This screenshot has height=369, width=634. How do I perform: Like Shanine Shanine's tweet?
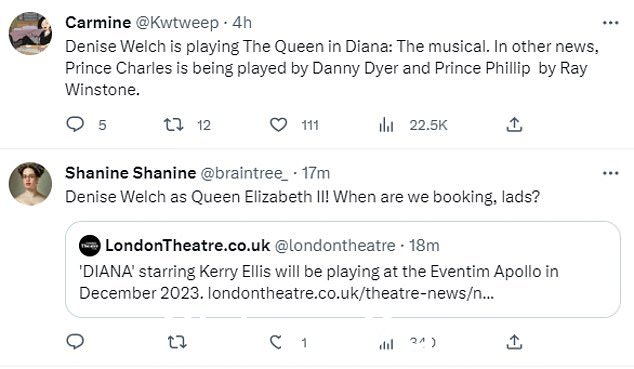pos(277,343)
